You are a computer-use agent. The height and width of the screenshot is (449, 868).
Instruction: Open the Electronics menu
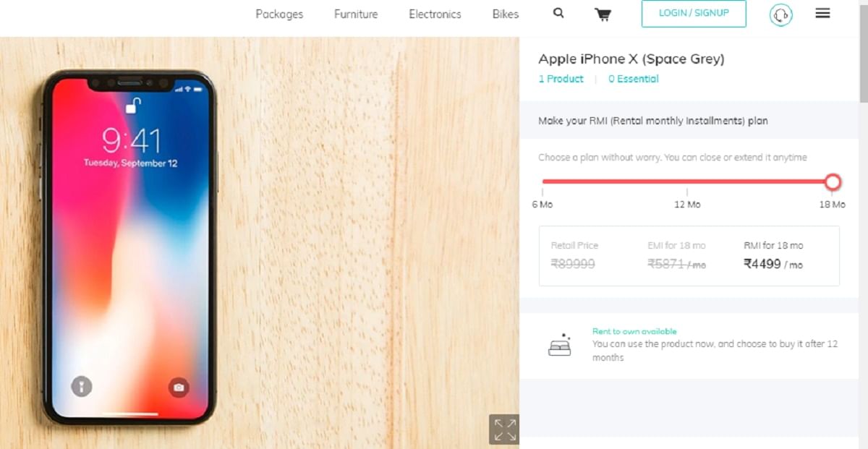coord(435,14)
